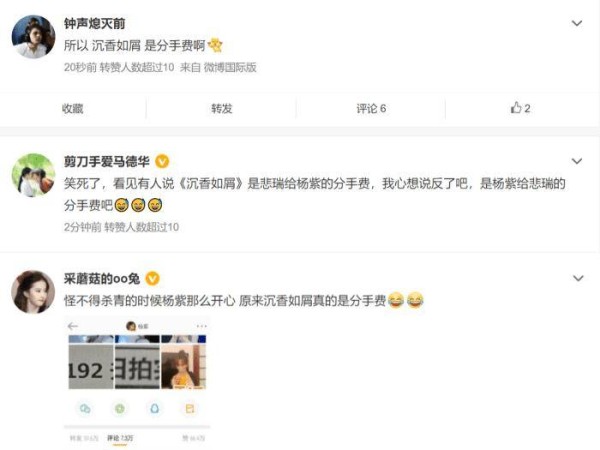Screen dimensions: 600x450
Task: Click the WeChat share icon in embedded image
Action: (x=85, y=409)
